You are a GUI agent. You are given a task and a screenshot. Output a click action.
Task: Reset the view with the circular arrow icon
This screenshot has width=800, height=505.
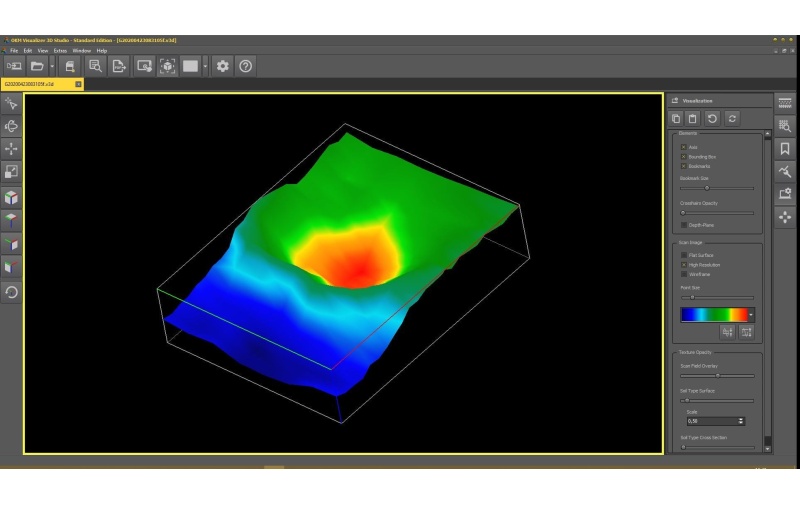point(11,292)
